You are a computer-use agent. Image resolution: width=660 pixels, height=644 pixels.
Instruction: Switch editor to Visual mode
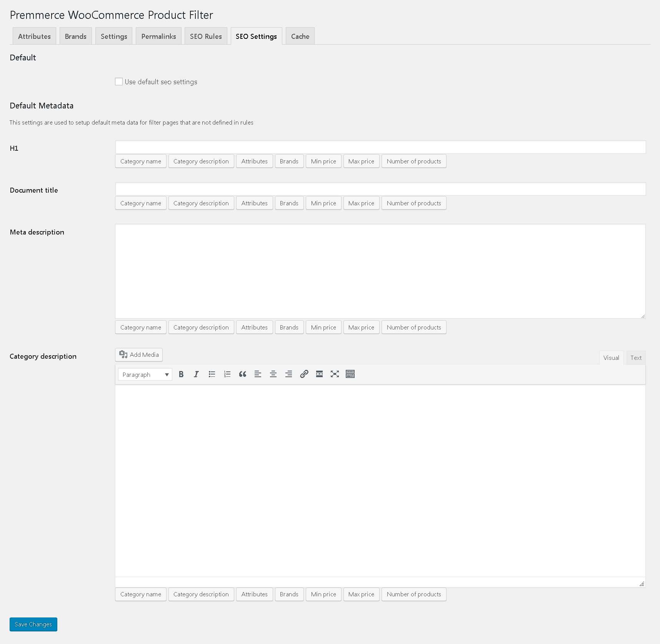611,358
